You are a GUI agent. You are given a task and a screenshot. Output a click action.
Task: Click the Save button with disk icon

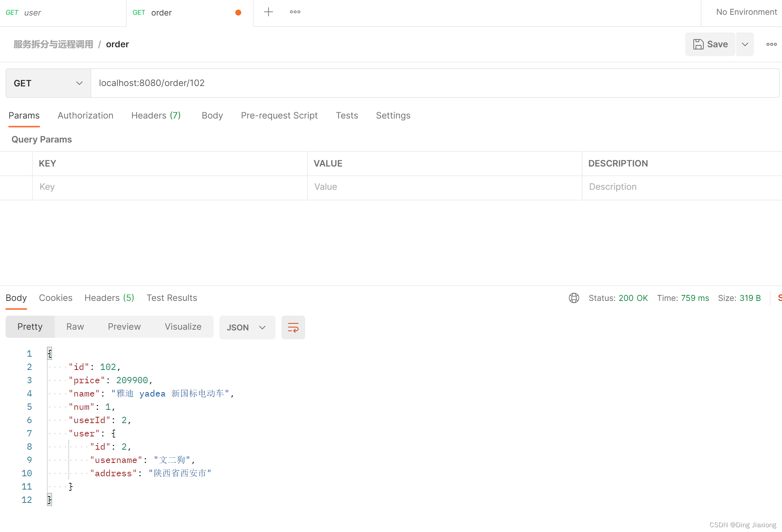point(710,44)
